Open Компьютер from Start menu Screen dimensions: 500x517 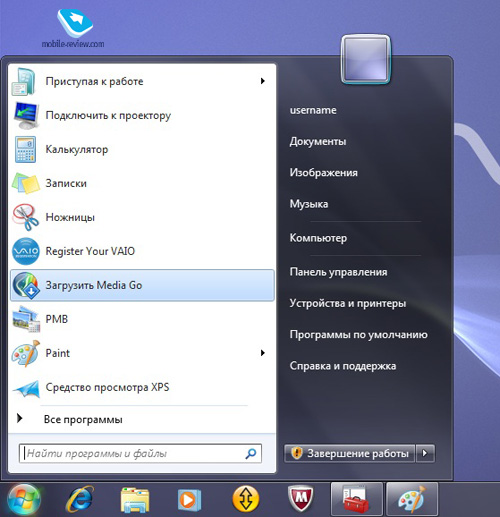tap(318, 238)
